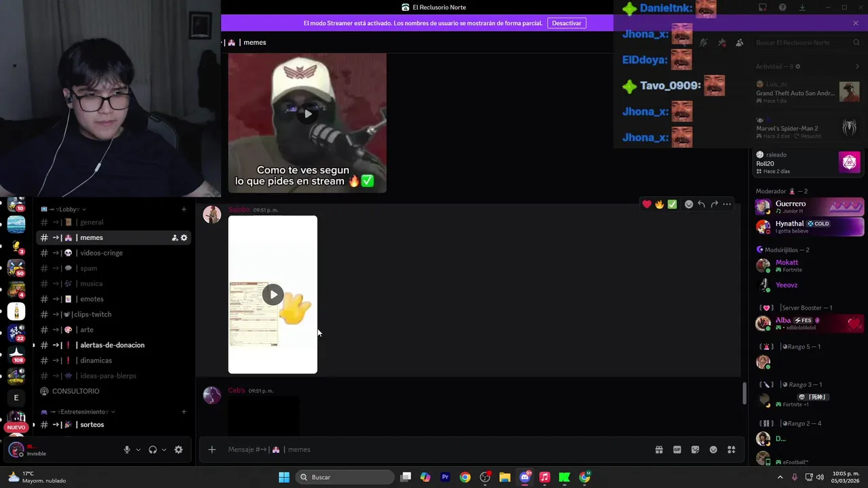The image size is (868, 488).
Task: Open the emoji picker in message bar
Action: (713, 449)
